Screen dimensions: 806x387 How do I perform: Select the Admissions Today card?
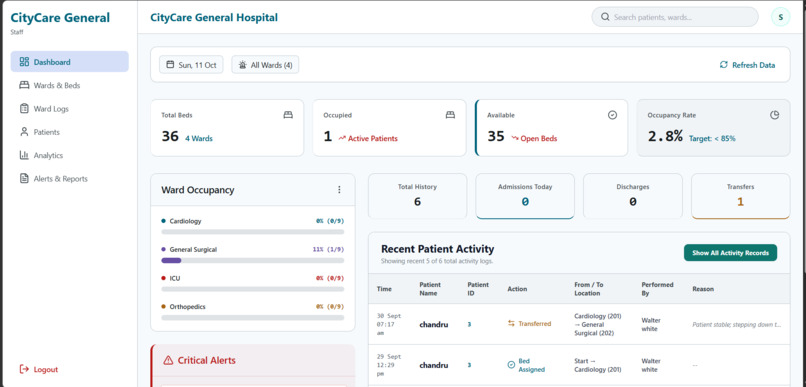coord(525,196)
